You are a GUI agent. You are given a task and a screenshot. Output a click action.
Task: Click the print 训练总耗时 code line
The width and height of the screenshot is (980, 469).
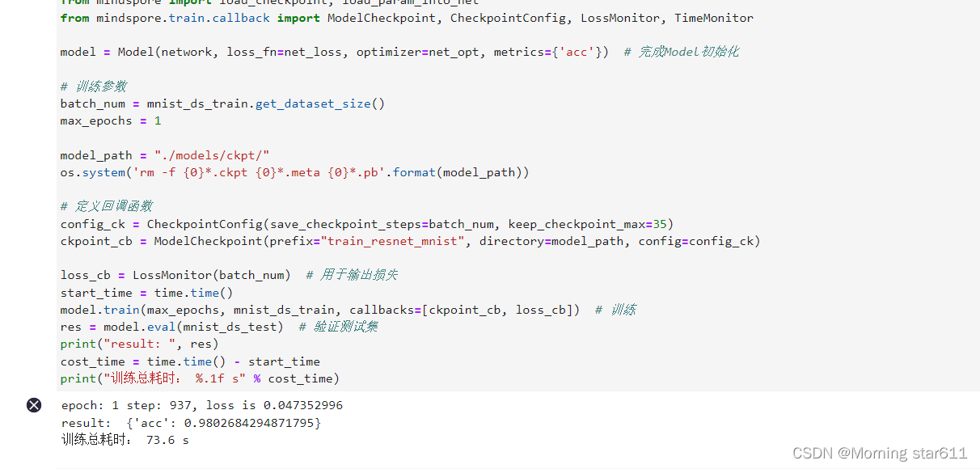click(x=200, y=378)
